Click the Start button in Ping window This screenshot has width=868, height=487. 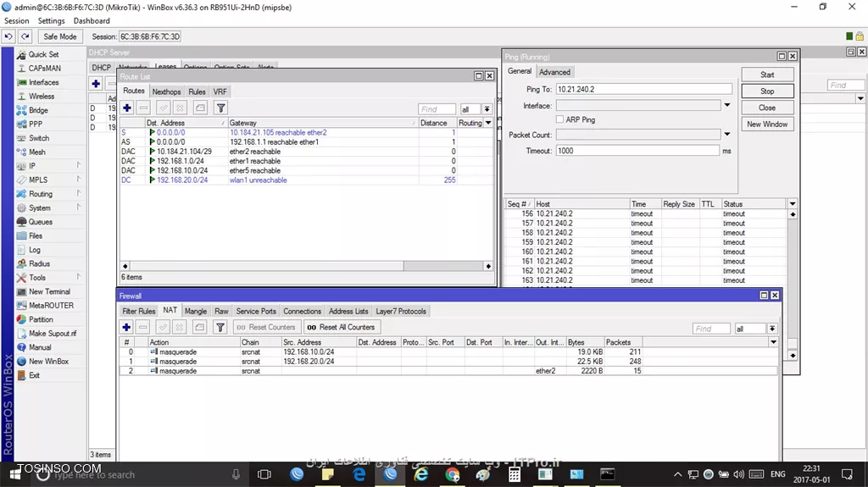(767, 75)
